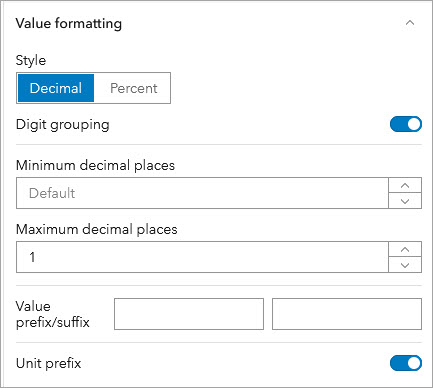Screen dimensions: 433x388
Task: Select the Percent style option
Action: (x=133, y=88)
